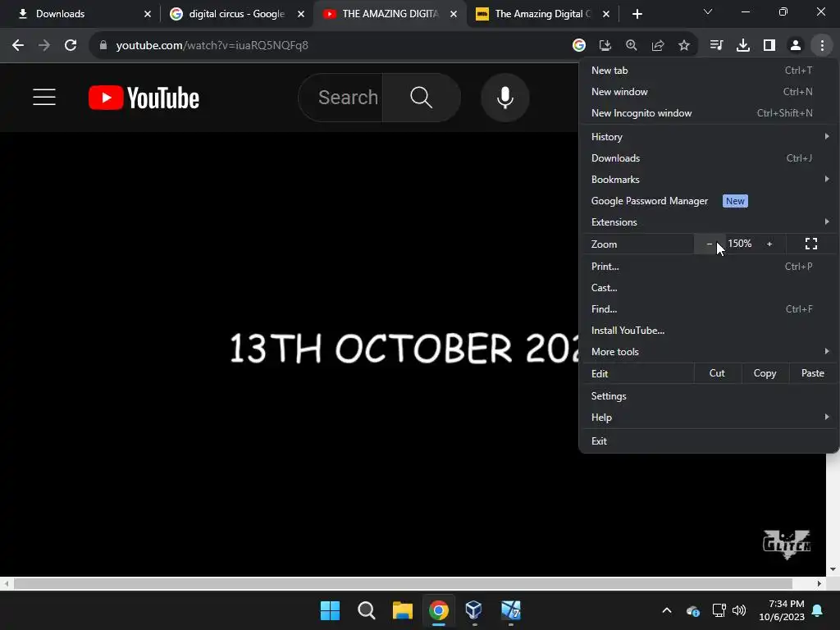This screenshot has height=630, width=840.
Task: Open taskbar Search
Action: pos(367,610)
